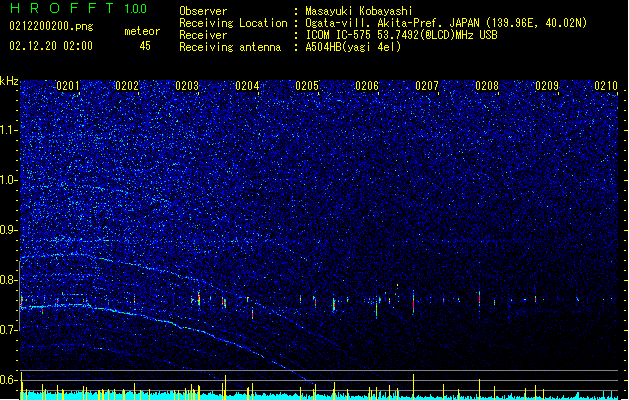
Task: Click the Receiving Location label
Action: 233,23
